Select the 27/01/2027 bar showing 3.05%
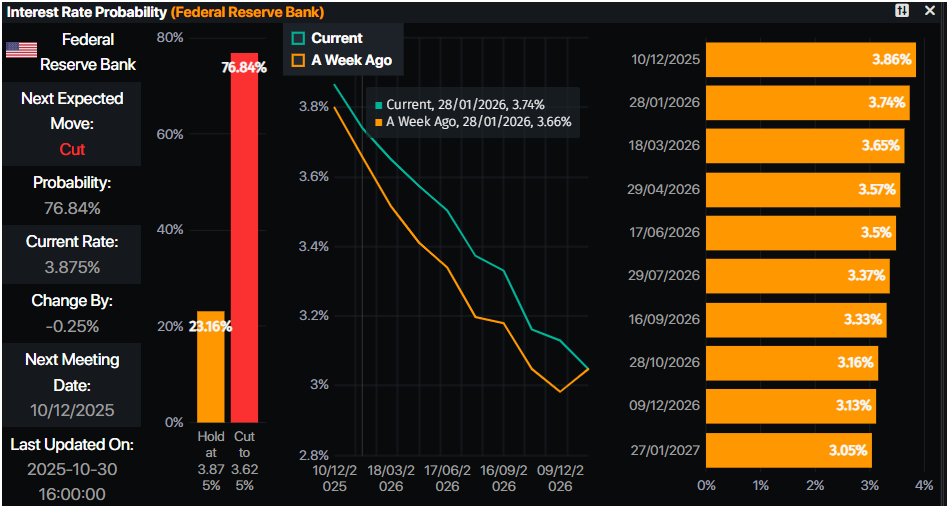Screen dimensions: 949x508 coord(788,449)
